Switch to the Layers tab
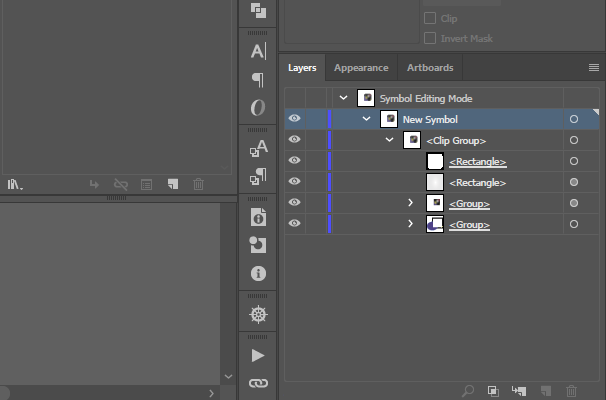The width and height of the screenshot is (606, 400). [x=302, y=68]
